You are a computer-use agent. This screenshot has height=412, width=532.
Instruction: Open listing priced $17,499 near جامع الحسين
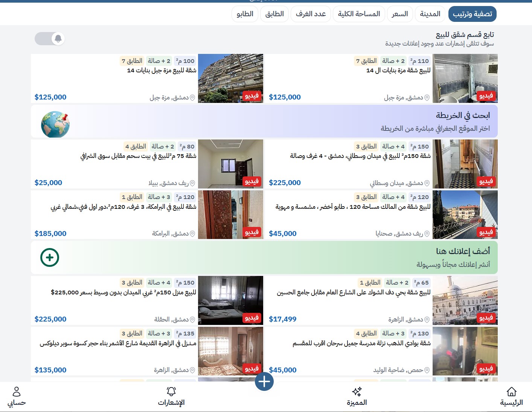tap(381, 300)
